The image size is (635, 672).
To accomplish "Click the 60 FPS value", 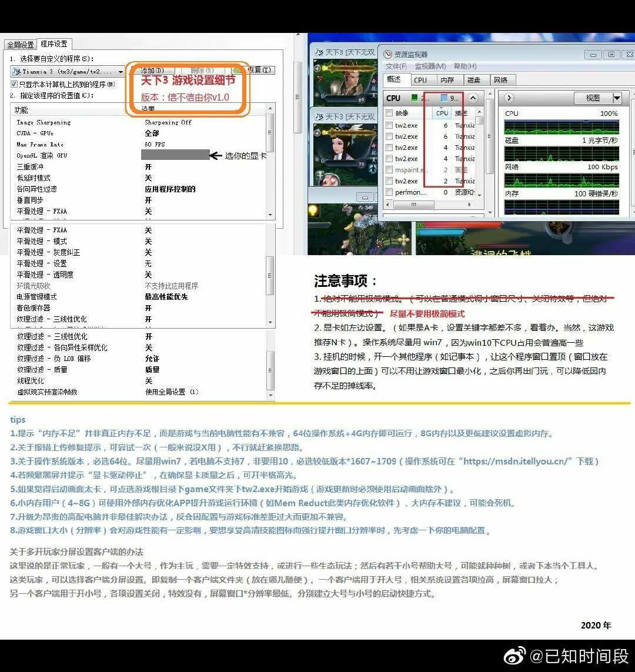I will pyautogui.click(x=155, y=145).
